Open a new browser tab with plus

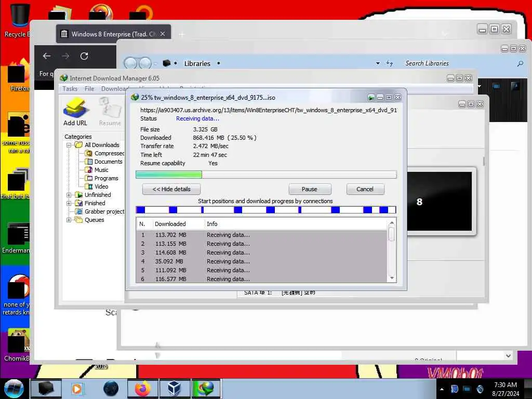[181, 34]
